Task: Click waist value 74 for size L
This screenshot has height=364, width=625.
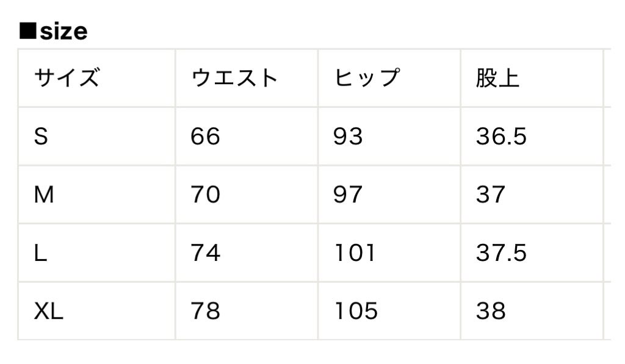Action: pyautogui.click(x=205, y=254)
